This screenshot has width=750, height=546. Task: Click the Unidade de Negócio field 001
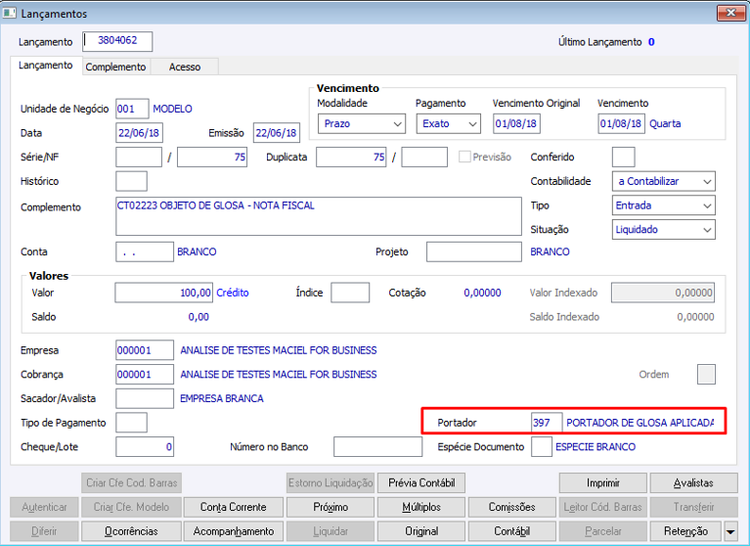[x=132, y=109]
